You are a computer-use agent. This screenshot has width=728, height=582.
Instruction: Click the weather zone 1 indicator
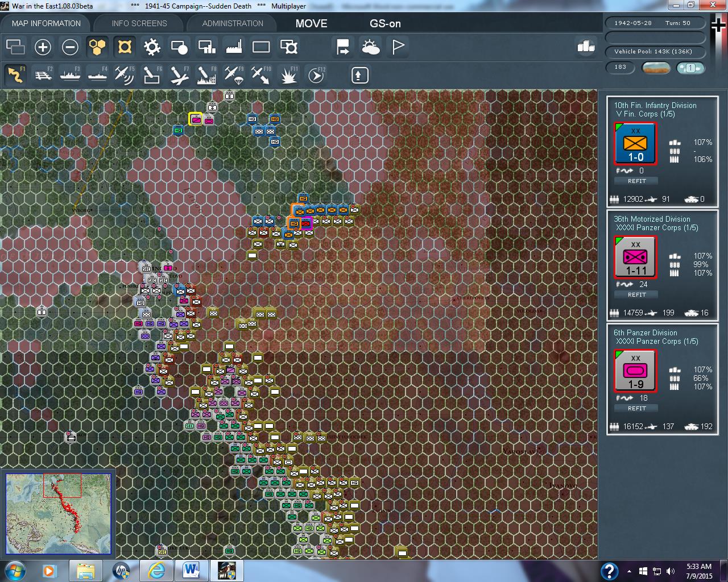[690, 68]
